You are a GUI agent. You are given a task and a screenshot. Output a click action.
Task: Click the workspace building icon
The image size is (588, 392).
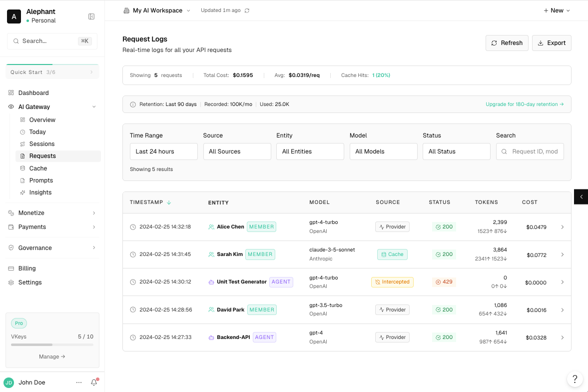tap(126, 10)
